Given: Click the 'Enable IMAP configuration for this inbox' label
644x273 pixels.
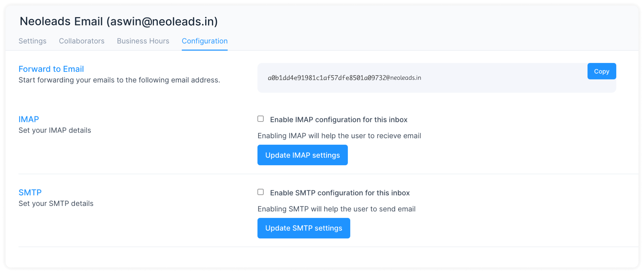Looking at the screenshot, I should pos(339,120).
